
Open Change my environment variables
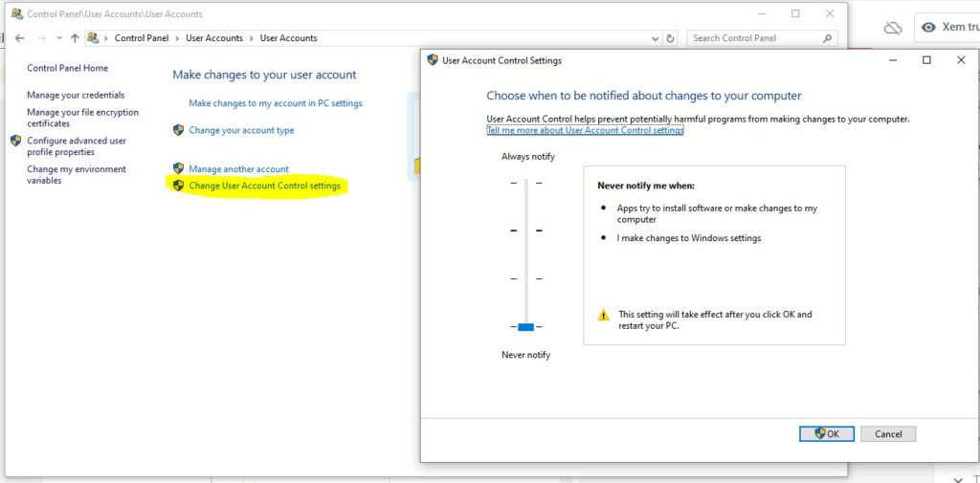click(77, 175)
